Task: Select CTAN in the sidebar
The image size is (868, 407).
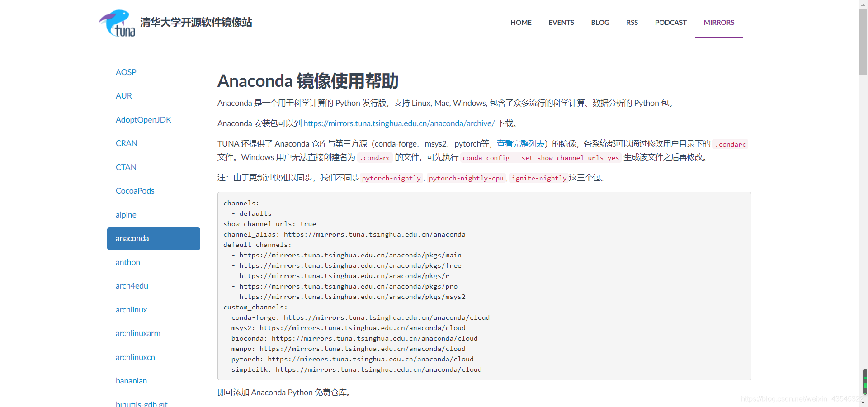Action: pyautogui.click(x=126, y=167)
